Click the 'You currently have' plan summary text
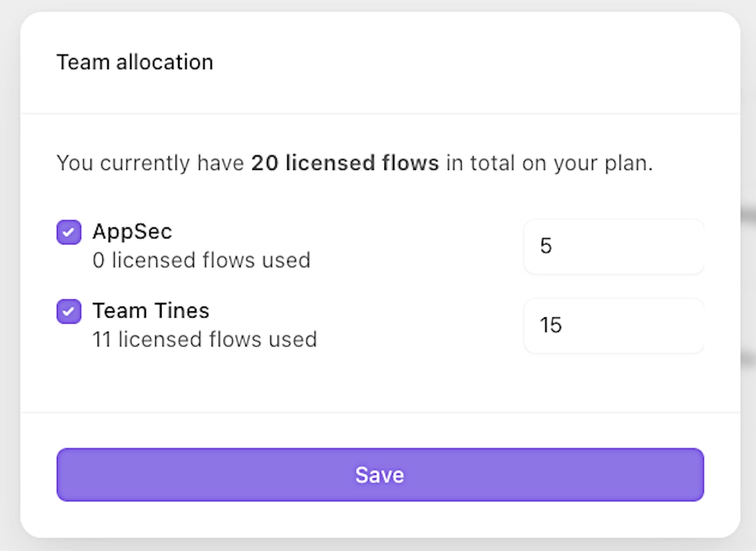This screenshot has height=551, width=756. point(150,163)
